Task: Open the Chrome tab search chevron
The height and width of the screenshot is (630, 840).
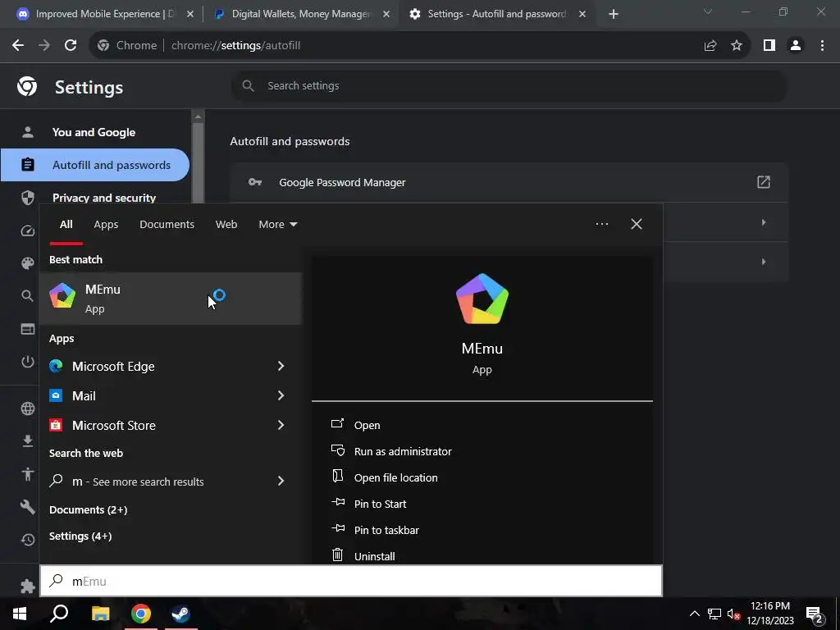Action: click(x=708, y=11)
